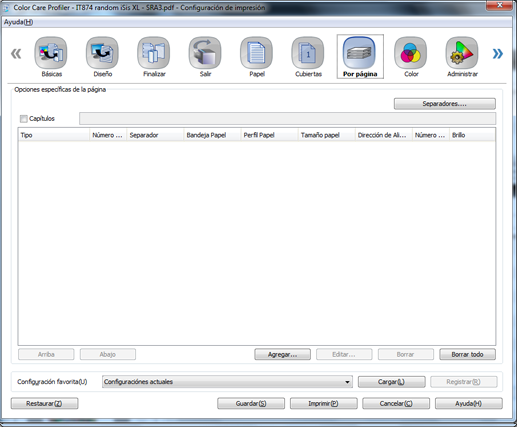The height and width of the screenshot is (427, 517).
Task: Click the left double-arrow navigation icon
Action: click(16, 53)
